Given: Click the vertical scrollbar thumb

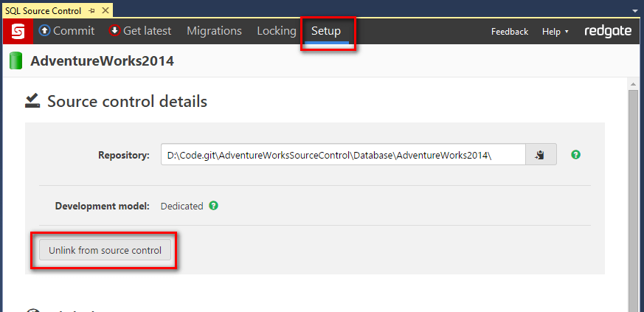Looking at the screenshot, I should (x=633, y=201).
